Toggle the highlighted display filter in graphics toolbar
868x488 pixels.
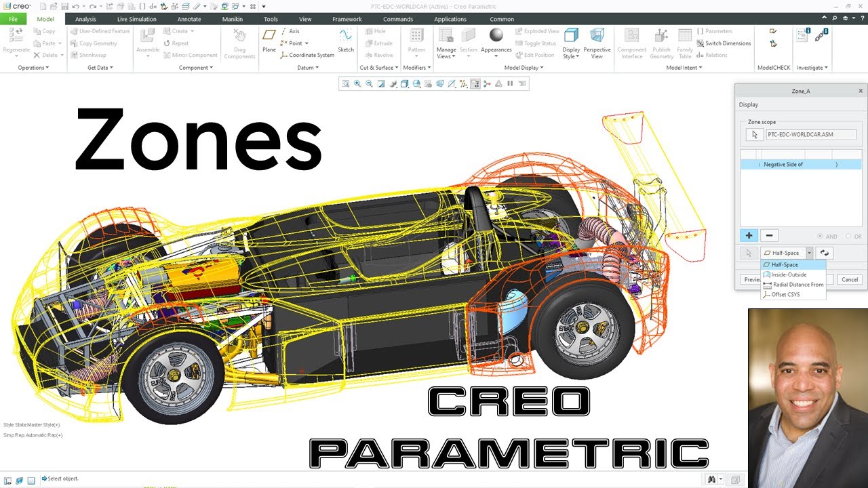(x=475, y=84)
